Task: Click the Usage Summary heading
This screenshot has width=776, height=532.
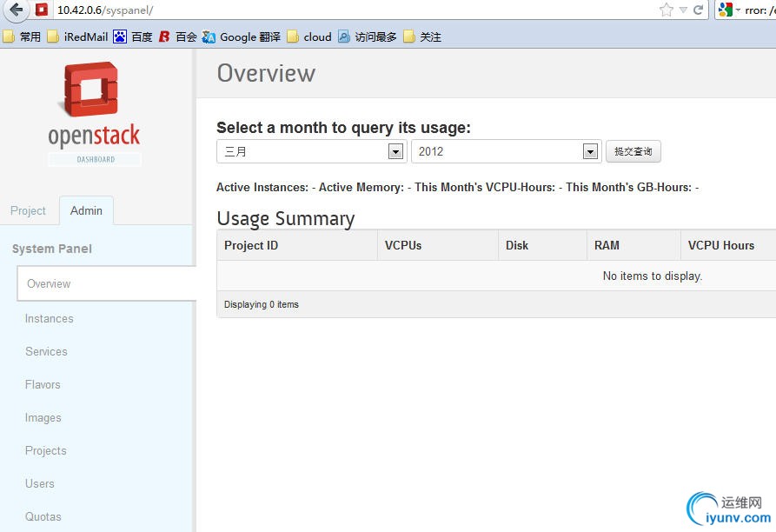Action: (286, 218)
